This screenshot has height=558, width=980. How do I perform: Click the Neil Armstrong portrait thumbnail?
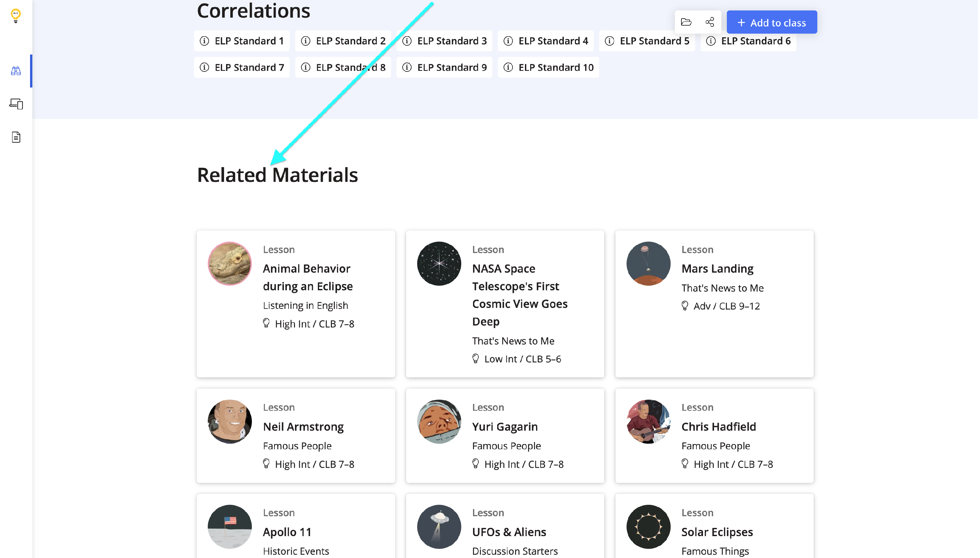pyautogui.click(x=230, y=422)
